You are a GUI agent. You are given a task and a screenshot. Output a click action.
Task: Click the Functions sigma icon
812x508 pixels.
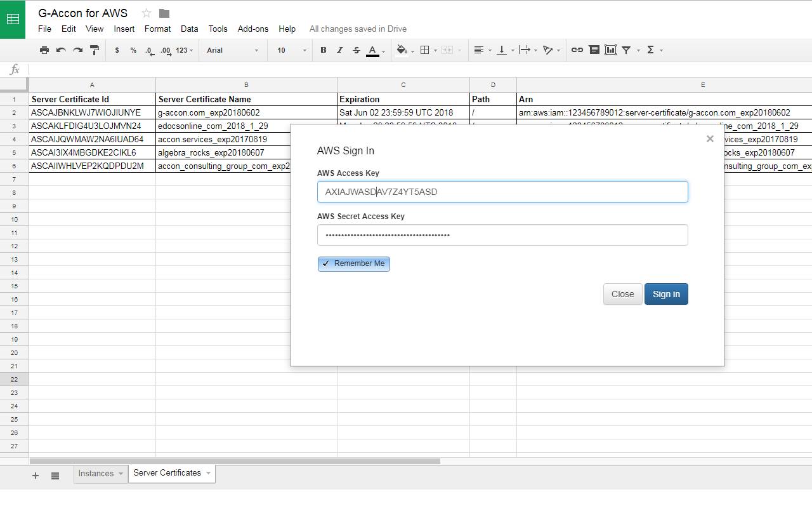650,50
